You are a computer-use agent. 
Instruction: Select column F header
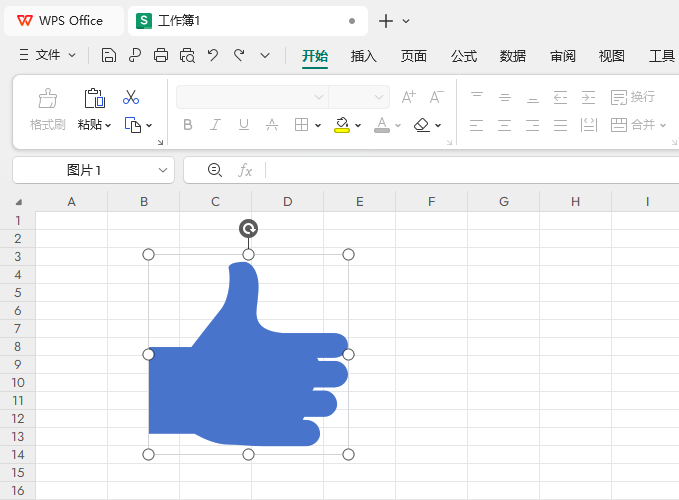pyautogui.click(x=431, y=202)
